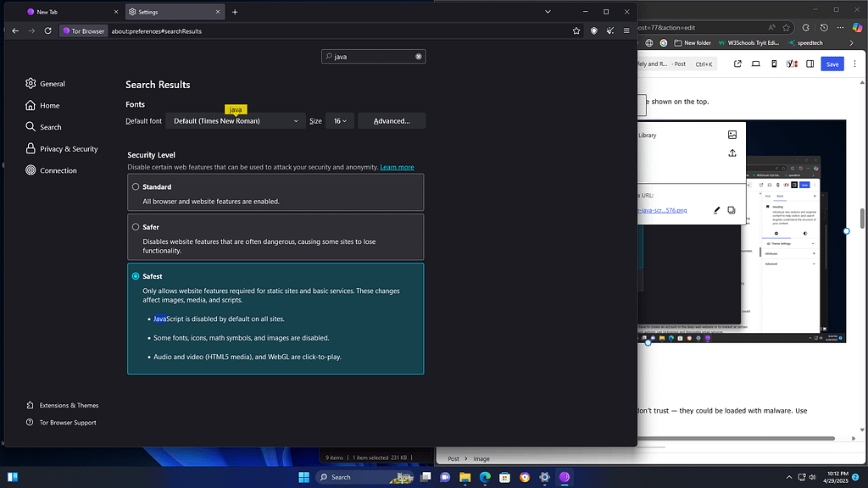Viewport: 868px width, 488px height.
Task: Open Privacy & Security settings
Action: [61, 149]
